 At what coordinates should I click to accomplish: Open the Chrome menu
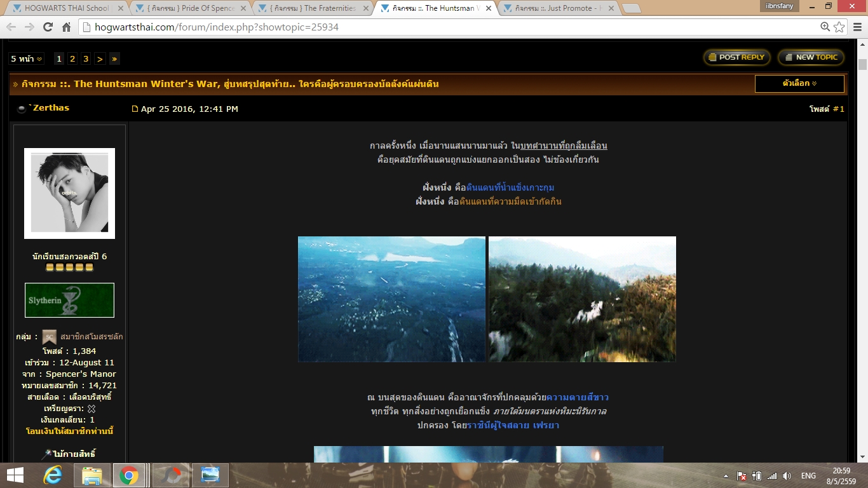pyautogui.click(x=856, y=27)
